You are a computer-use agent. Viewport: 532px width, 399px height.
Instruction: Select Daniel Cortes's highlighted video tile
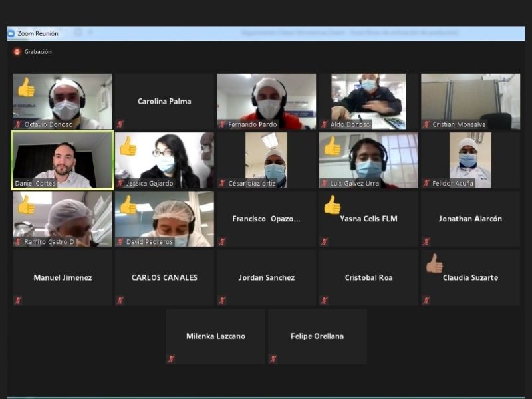pos(63,160)
